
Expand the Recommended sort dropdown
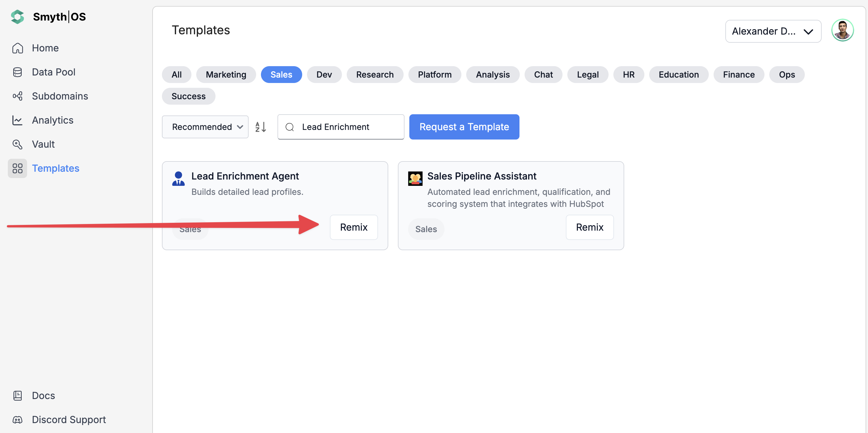pos(205,127)
